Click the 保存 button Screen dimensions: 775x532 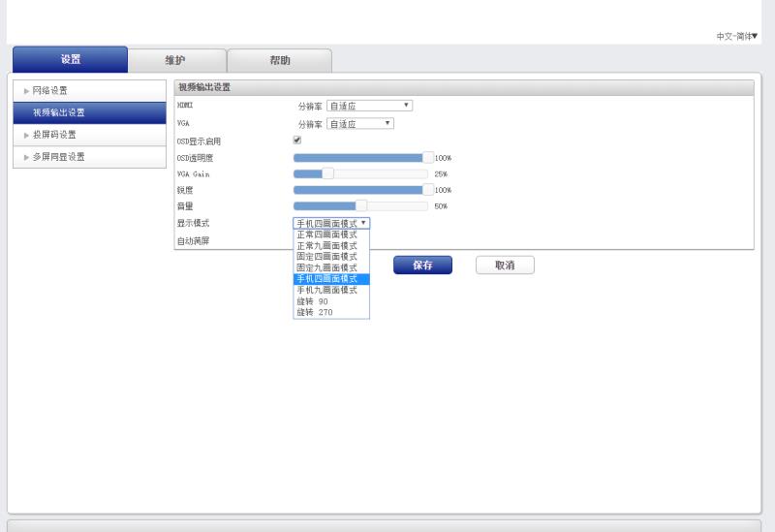click(422, 266)
